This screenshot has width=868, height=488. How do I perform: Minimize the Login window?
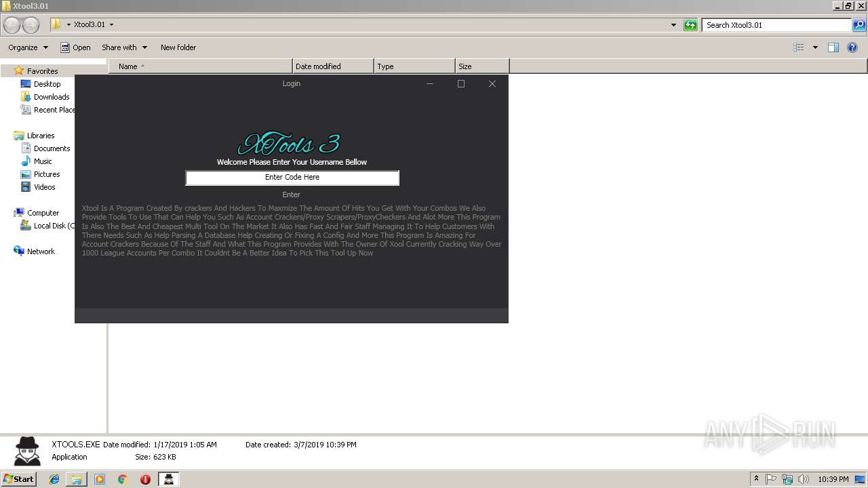pyautogui.click(x=430, y=84)
